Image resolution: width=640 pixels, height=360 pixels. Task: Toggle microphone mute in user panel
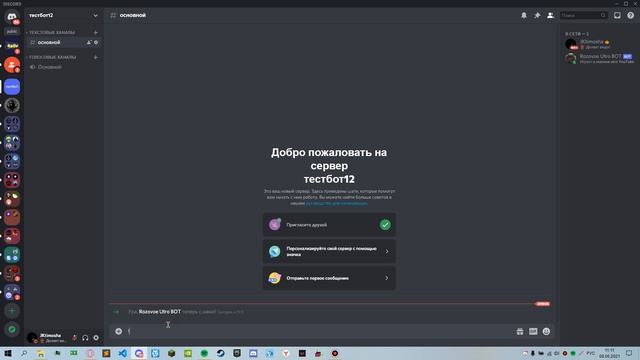(x=74, y=338)
